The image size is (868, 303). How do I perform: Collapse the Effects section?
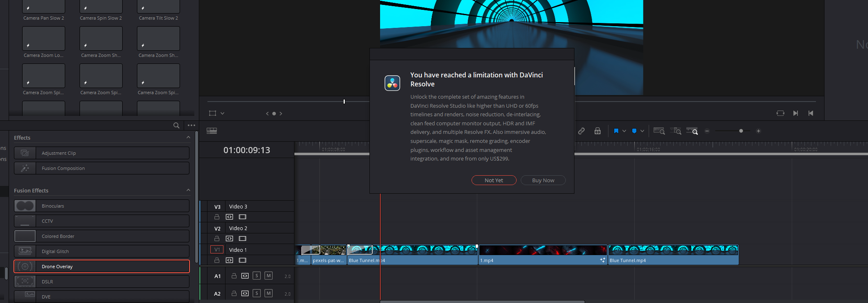188,138
